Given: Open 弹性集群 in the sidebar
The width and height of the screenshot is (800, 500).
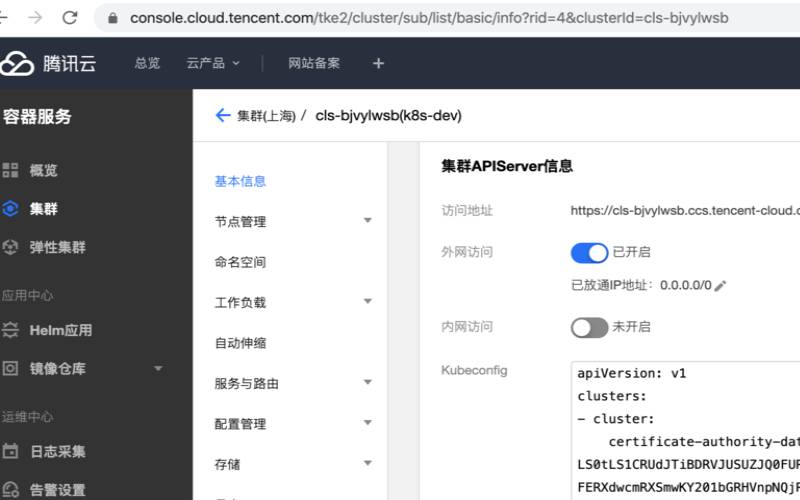Looking at the screenshot, I should (x=58, y=247).
